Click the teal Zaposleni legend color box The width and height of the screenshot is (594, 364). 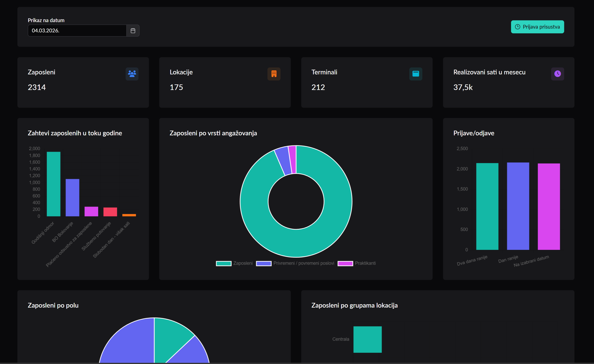(x=223, y=263)
